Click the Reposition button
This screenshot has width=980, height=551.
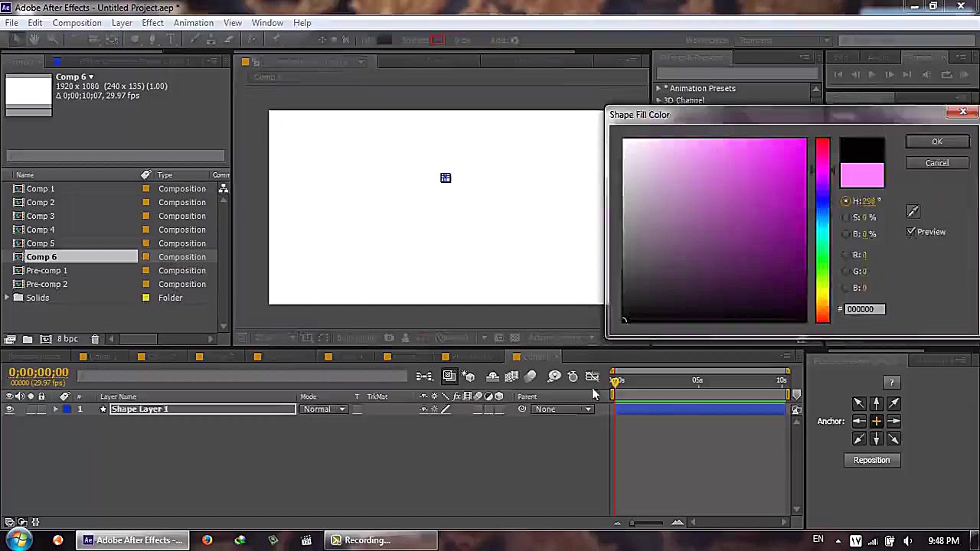[871, 460]
